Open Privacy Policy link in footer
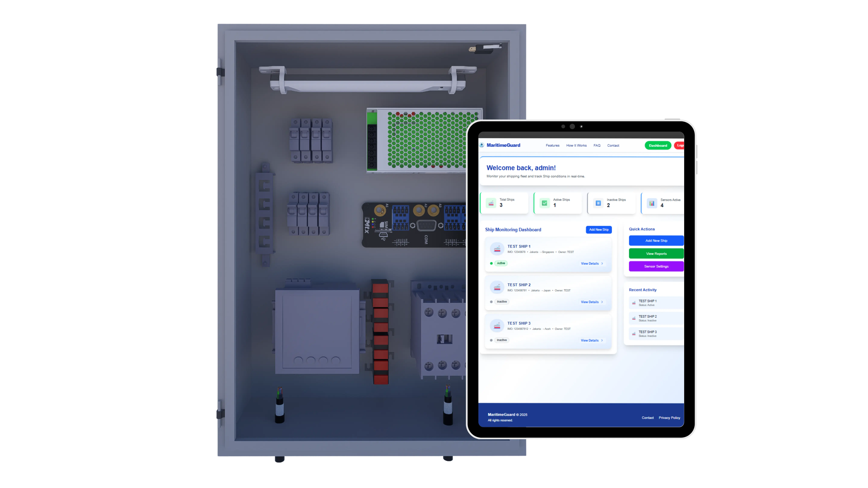The width and height of the screenshot is (868, 488). tap(669, 418)
